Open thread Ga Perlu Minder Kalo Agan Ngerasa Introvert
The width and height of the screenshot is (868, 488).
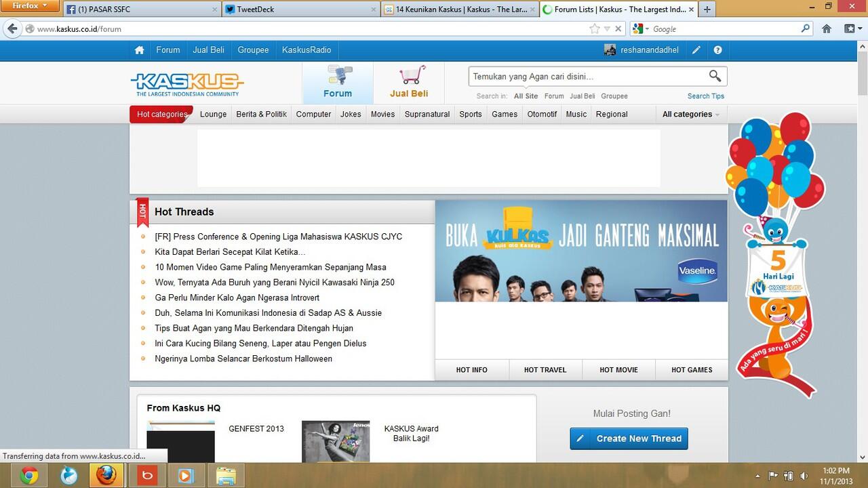tap(237, 298)
